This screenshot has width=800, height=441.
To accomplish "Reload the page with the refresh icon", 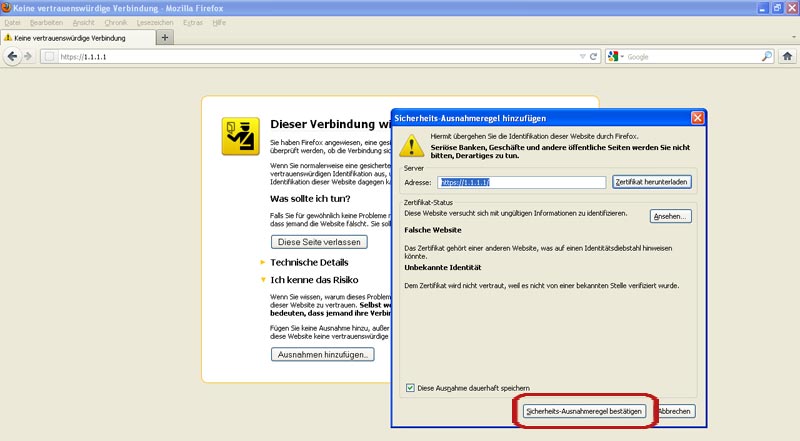I will click(x=593, y=57).
